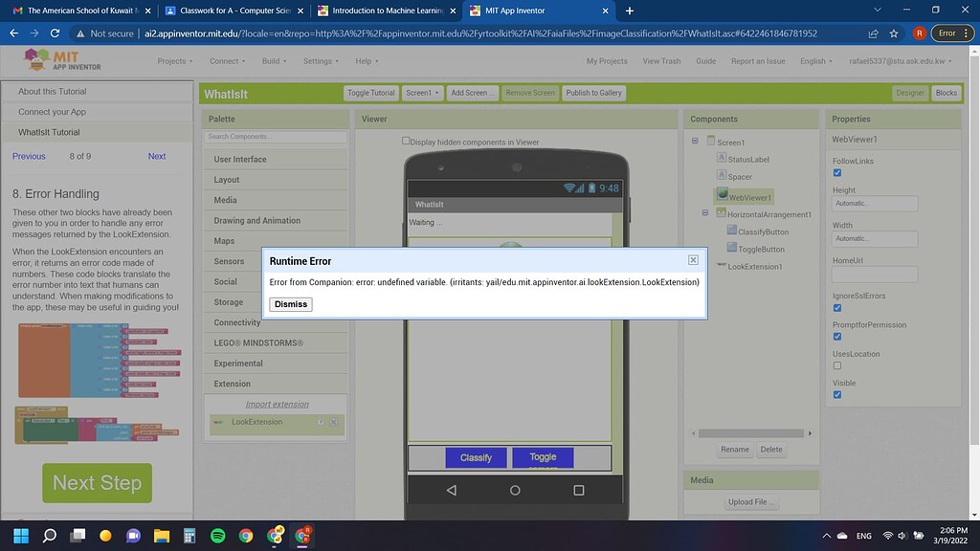The width and height of the screenshot is (980, 551).
Task: Click the LookExtension1 puzzle icon
Action: tap(721, 266)
